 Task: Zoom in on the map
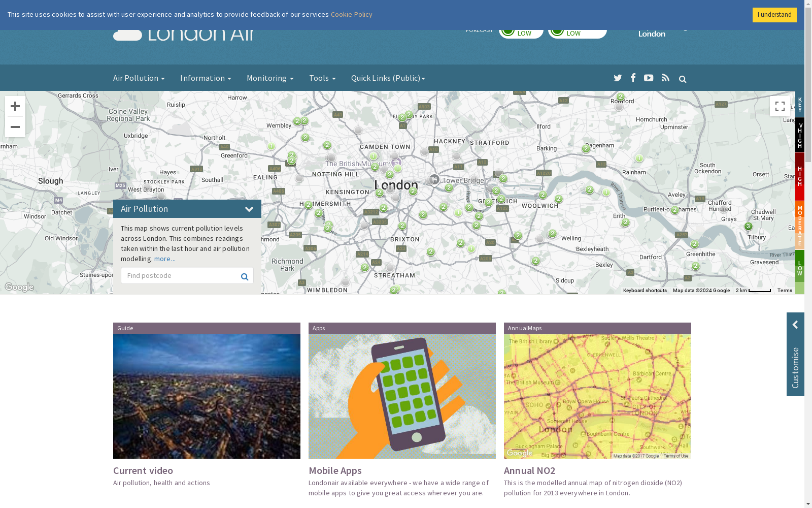(x=15, y=106)
